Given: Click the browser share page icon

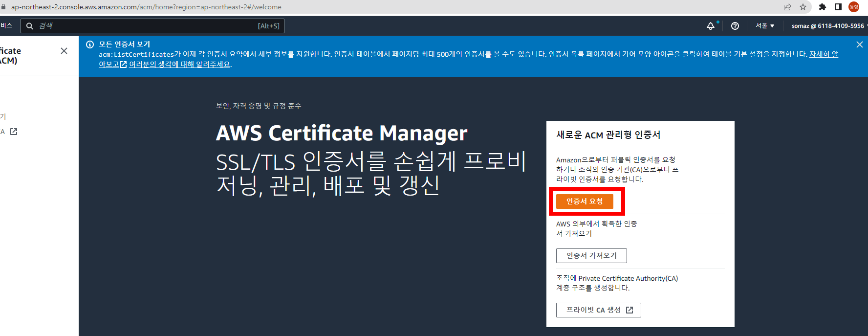Looking at the screenshot, I should [x=787, y=7].
